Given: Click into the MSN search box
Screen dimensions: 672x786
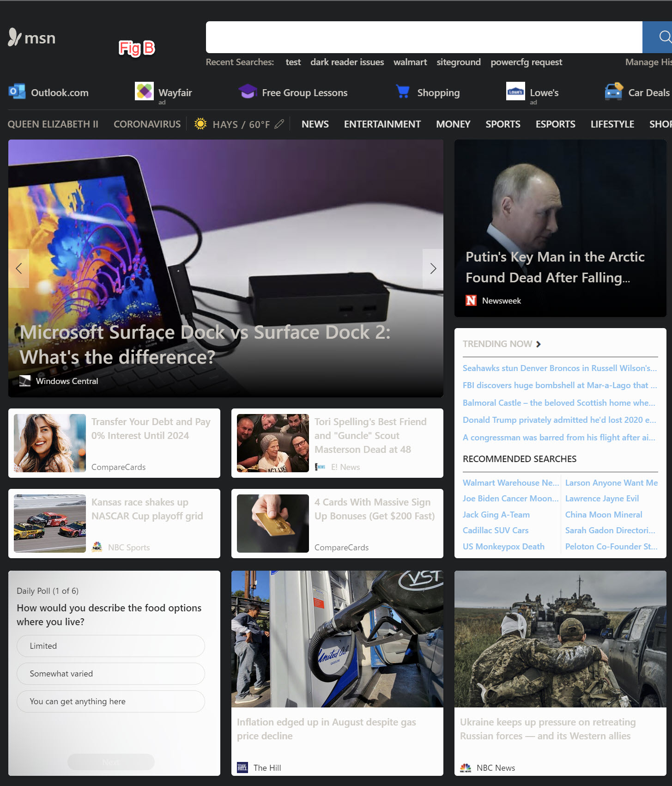Looking at the screenshot, I should [x=424, y=37].
